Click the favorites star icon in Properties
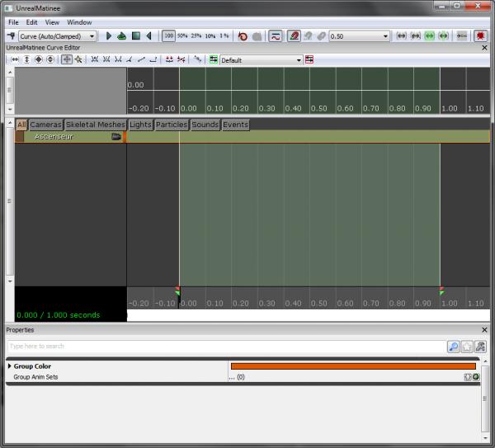The width and height of the screenshot is (495, 448). tap(466, 347)
